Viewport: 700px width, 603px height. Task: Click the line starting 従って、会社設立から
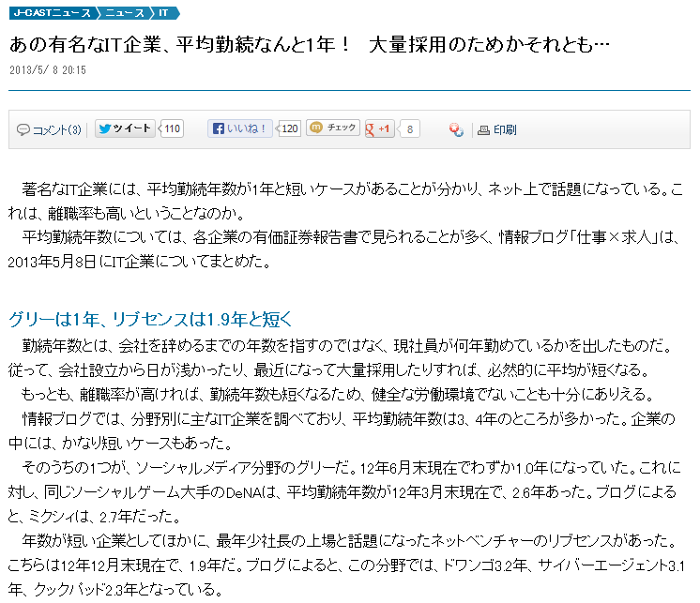point(328,370)
